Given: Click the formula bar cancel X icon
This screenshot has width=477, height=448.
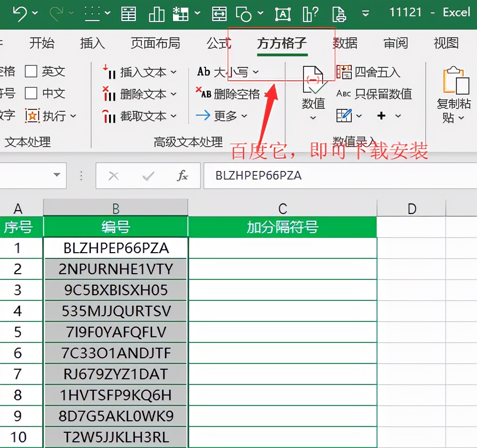Looking at the screenshot, I should click(114, 176).
